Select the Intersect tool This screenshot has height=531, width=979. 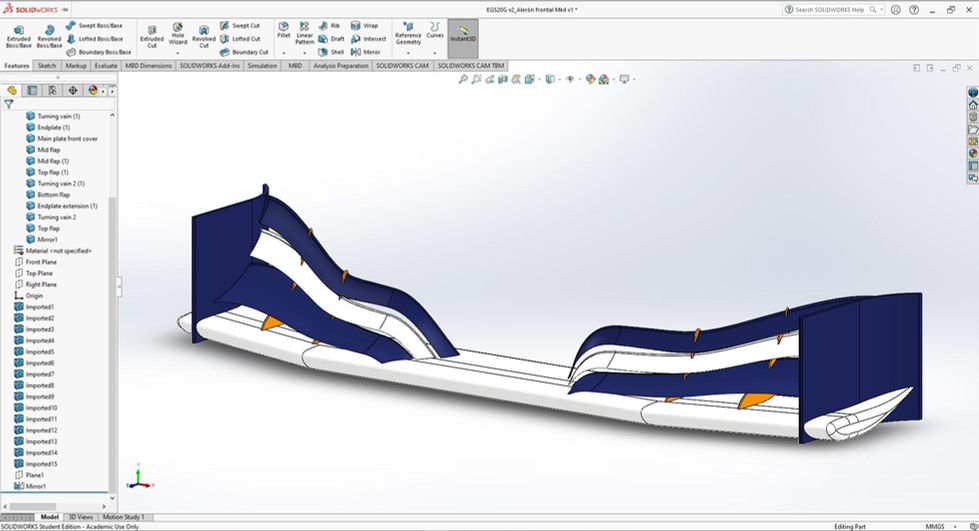pyautogui.click(x=368, y=39)
